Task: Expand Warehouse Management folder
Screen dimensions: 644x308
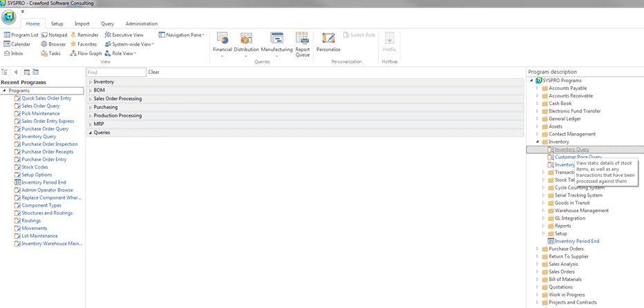Action: coord(544,211)
